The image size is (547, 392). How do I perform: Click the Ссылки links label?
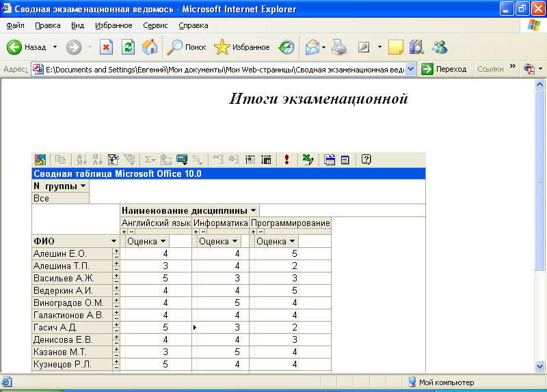pos(490,69)
